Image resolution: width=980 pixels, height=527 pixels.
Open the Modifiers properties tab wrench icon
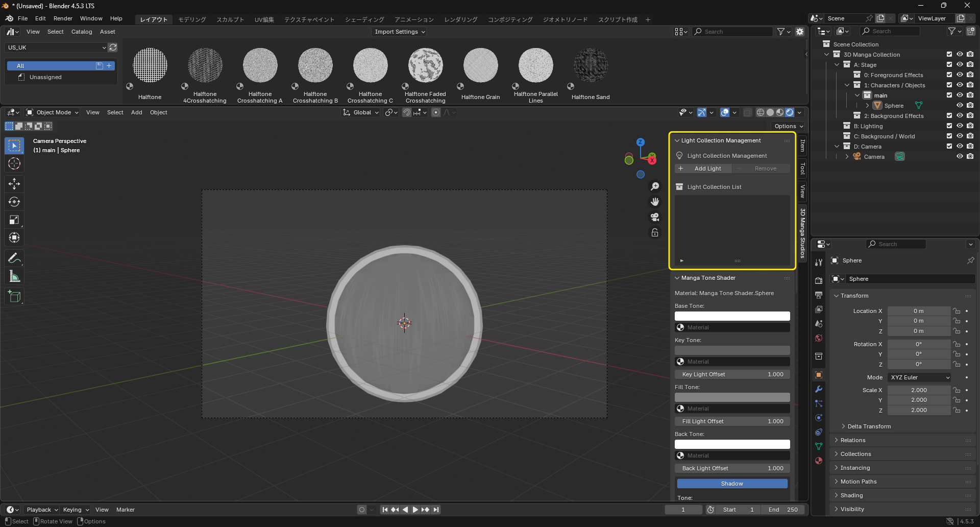pos(819,389)
